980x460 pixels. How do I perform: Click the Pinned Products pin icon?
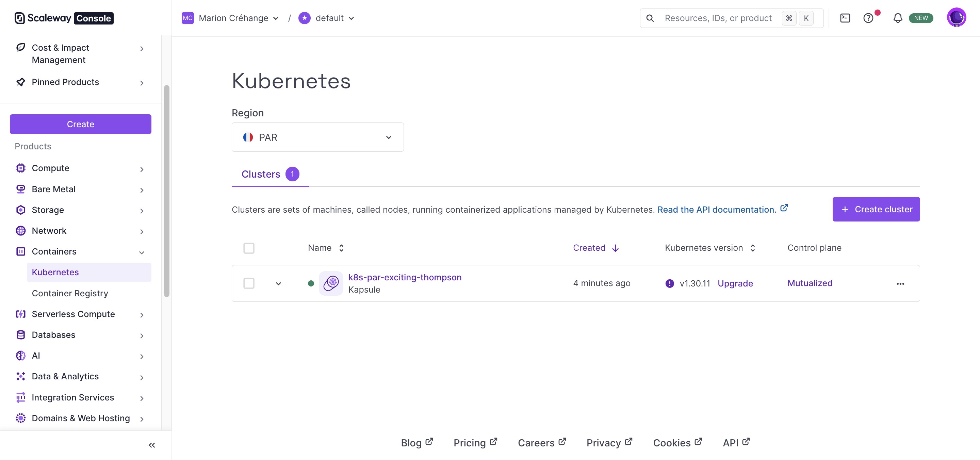pos(20,82)
